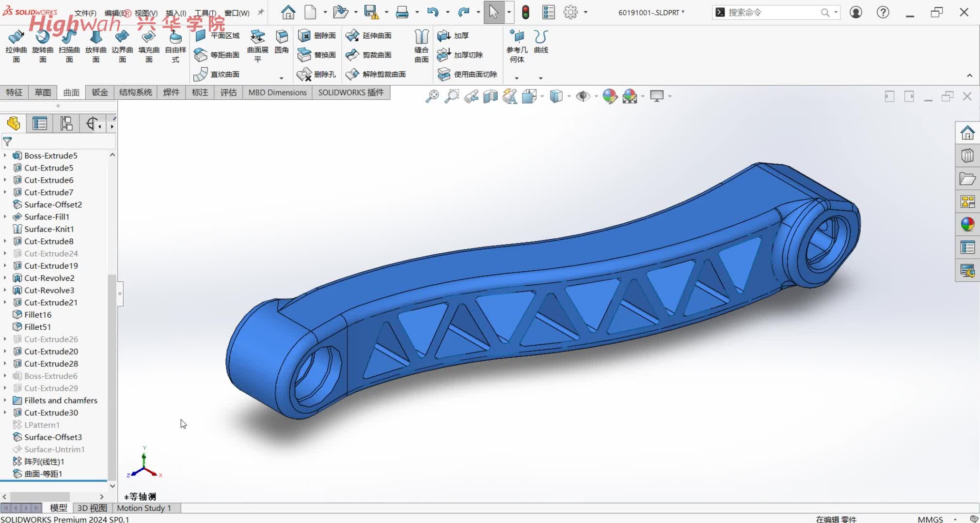Viewport: 980px width, 523px height.
Task: Open the PropertyManager tab icon
Action: pos(40,124)
